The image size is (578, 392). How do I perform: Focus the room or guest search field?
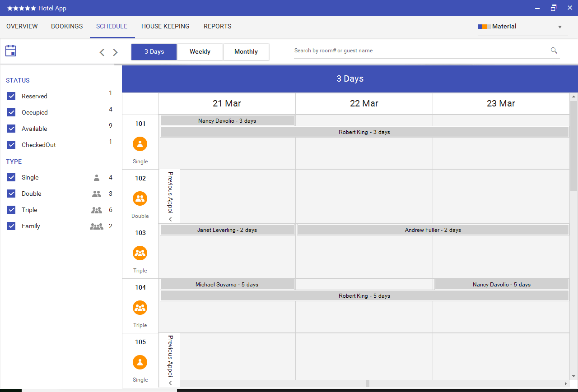420,51
